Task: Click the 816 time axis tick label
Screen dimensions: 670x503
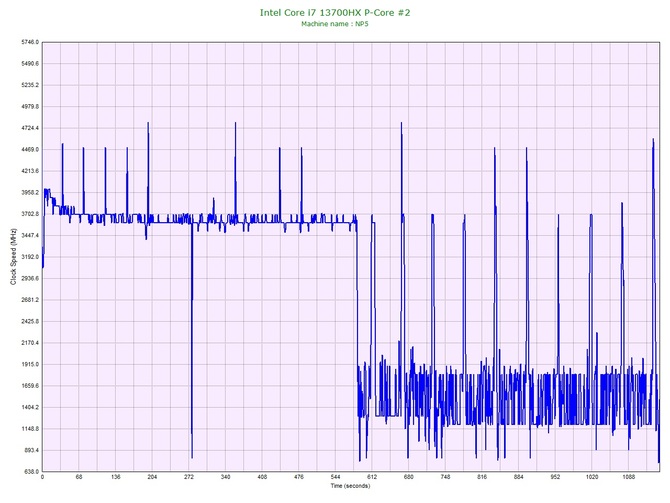Action: [x=482, y=477]
